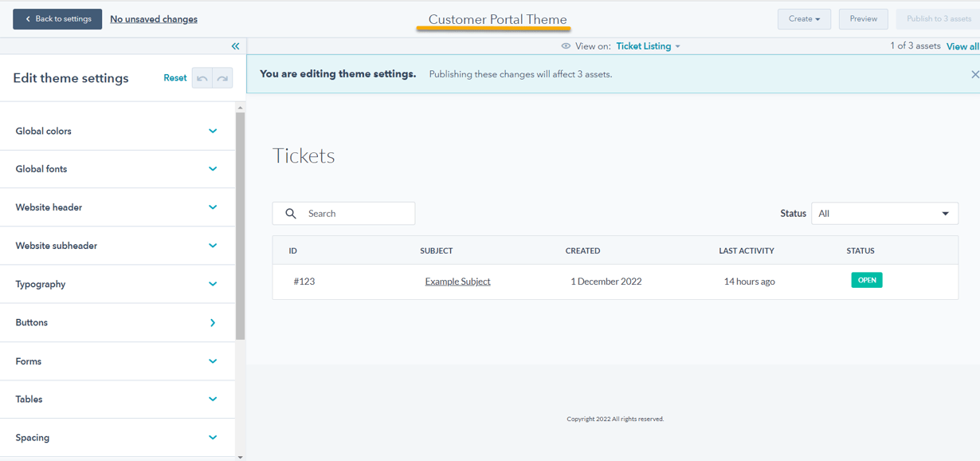
Task: Click the sidebar vertical scrollbar thumb
Action: click(x=240, y=226)
